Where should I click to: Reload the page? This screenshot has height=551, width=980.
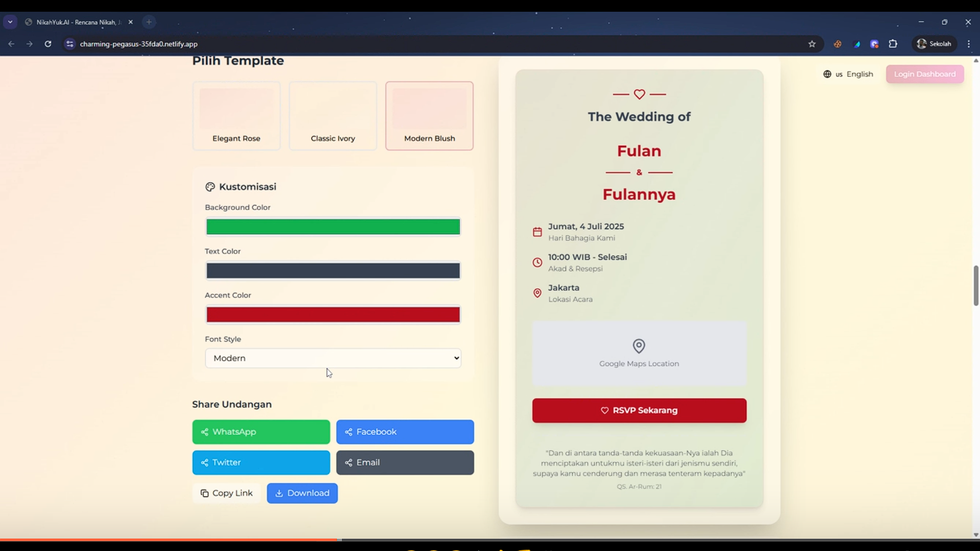(x=48, y=44)
